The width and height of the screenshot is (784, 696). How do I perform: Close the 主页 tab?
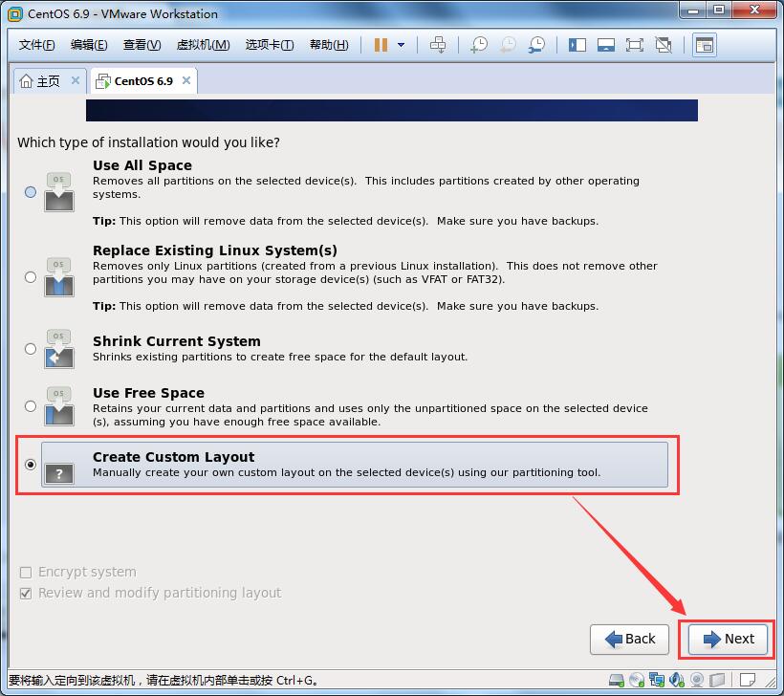click(x=76, y=80)
